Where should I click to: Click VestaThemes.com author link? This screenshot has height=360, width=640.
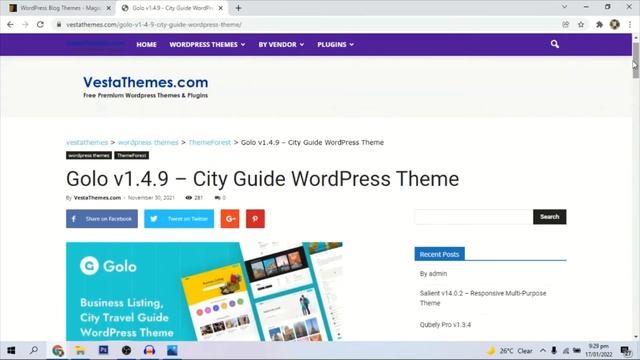(97, 198)
